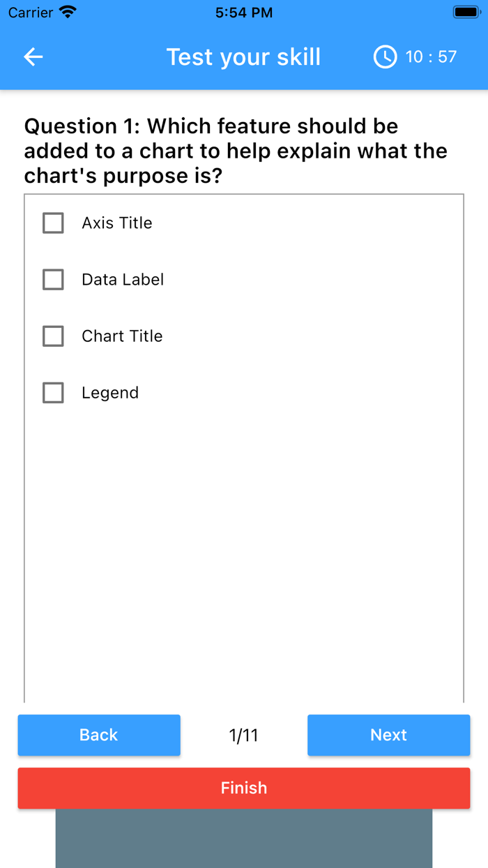The image size is (488, 868).
Task: Select the Axis Title answer text
Action: 116,223
